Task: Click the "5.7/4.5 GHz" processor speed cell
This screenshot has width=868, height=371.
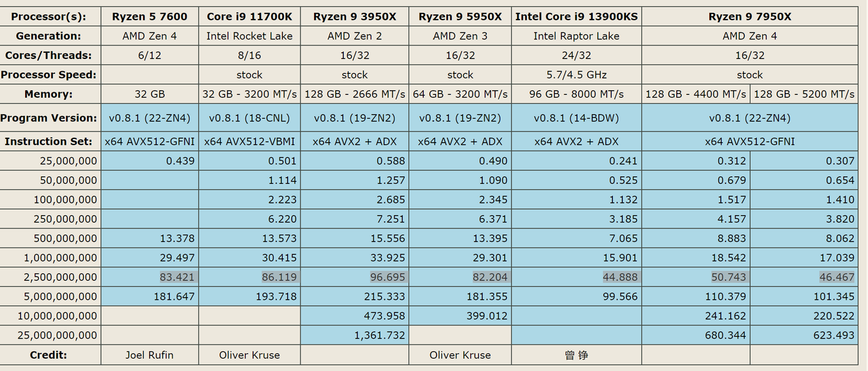Action: [576, 75]
